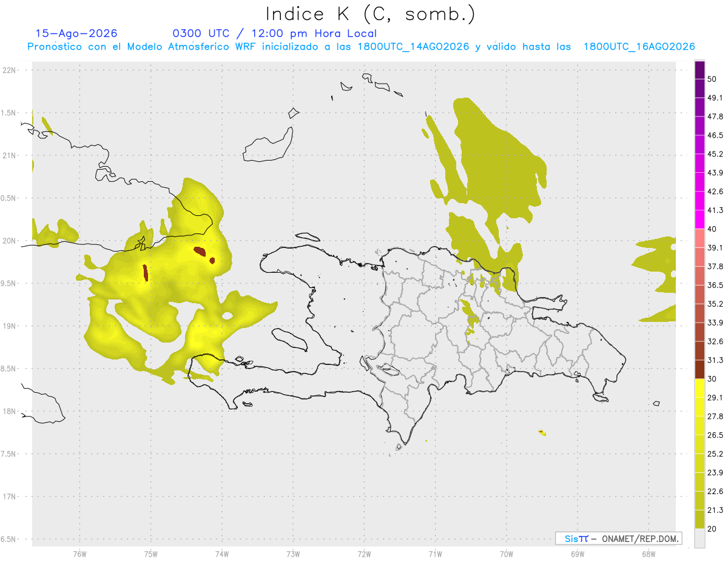Click the time label "0300 UTC / 12:00 pm Hora Local"
Screen dimensions: 728x562
tap(275, 33)
